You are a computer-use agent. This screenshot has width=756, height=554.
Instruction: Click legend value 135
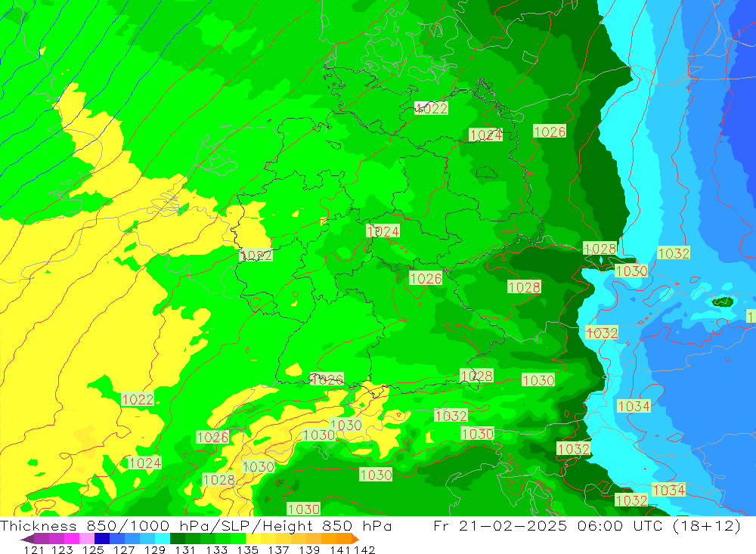[247, 549]
